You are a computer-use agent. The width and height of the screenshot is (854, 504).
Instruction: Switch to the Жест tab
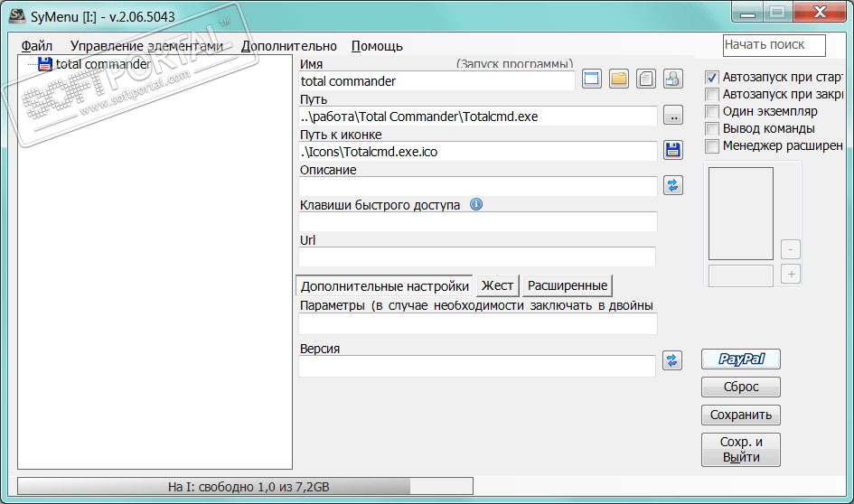click(497, 285)
